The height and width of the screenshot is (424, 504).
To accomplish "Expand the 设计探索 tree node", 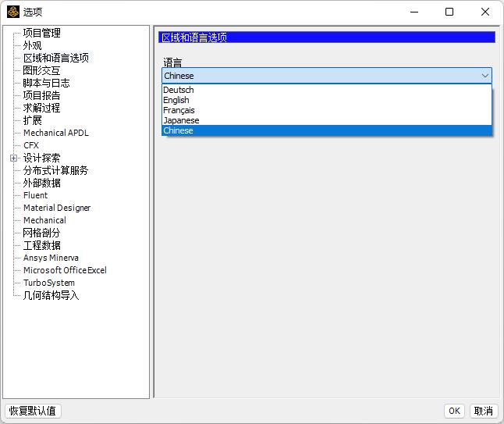I will 13,158.
